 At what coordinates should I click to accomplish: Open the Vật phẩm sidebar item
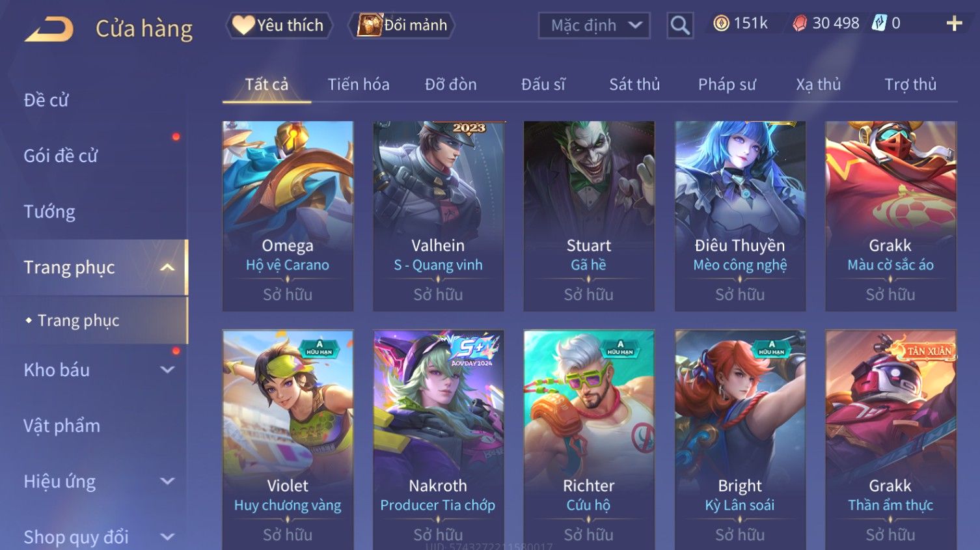(x=62, y=426)
